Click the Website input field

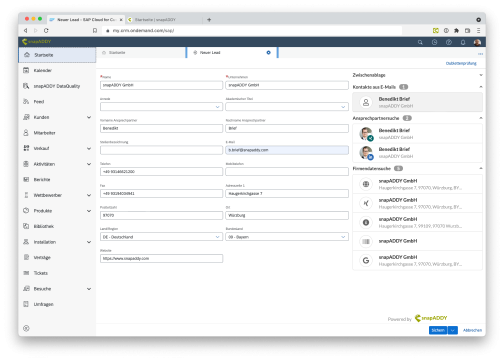[161, 258]
